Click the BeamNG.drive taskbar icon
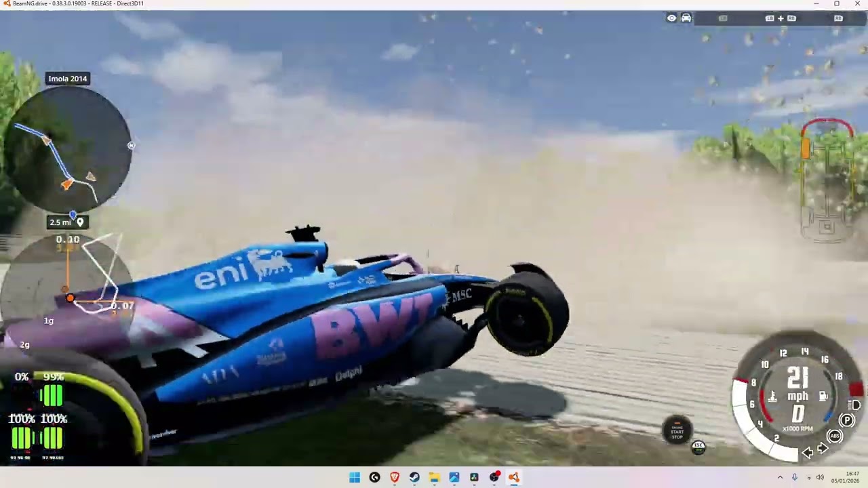 point(514,477)
